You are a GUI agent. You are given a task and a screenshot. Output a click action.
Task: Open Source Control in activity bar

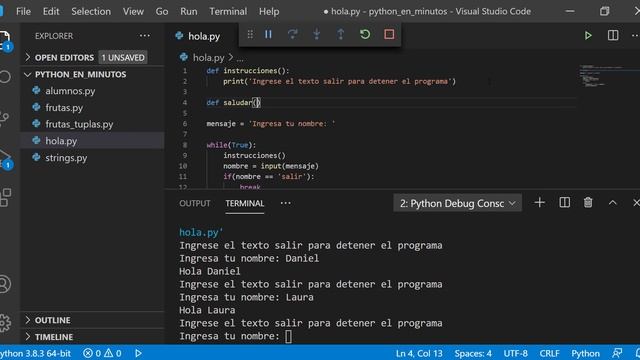[4, 117]
